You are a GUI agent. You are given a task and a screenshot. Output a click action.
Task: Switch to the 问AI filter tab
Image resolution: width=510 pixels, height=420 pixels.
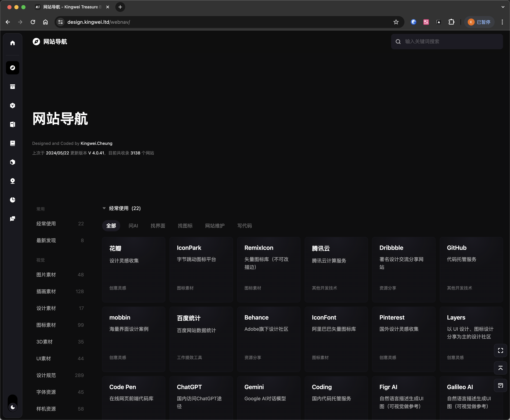[x=133, y=226]
